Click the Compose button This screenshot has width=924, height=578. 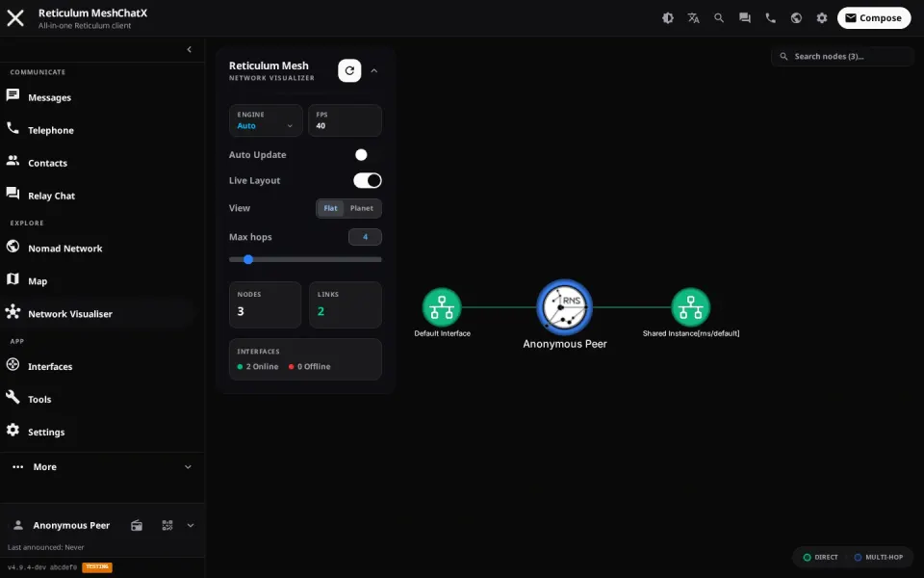point(874,17)
